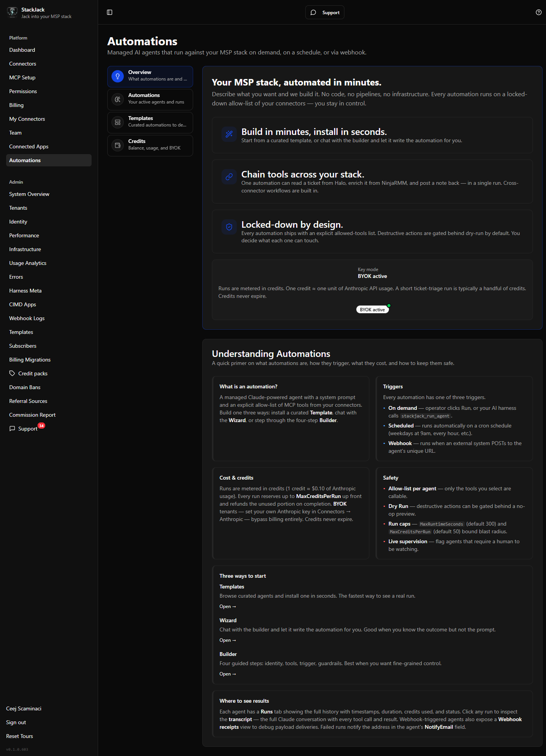Click Sign out
This screenshot has height=756, width=546.
[x=16, y=722]
